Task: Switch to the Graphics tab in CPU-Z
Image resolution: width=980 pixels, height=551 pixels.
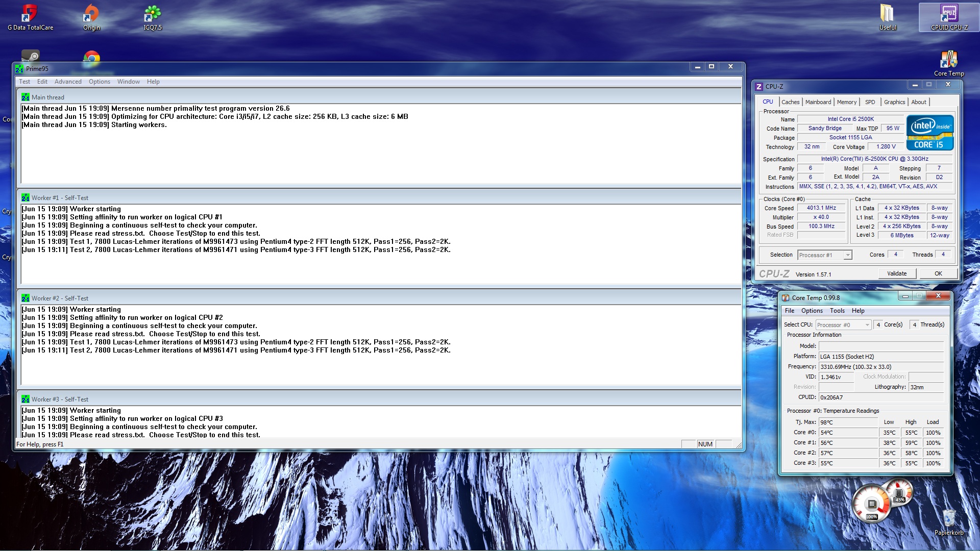Action: (x=894, y=102)
